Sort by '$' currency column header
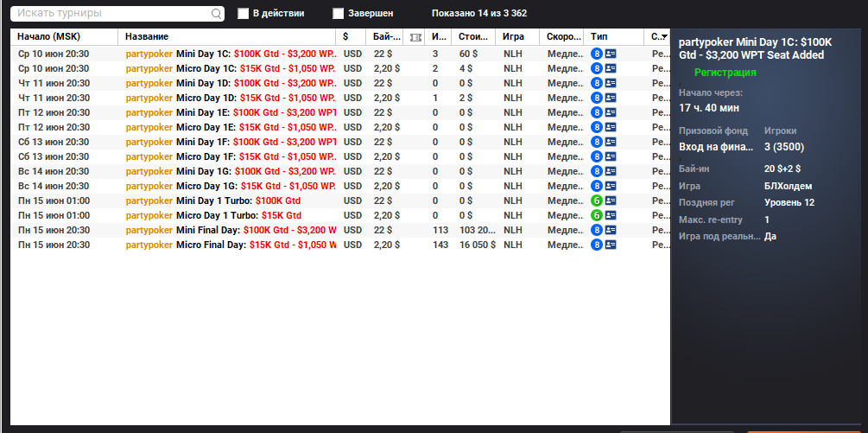This screenshot has height=433, width=868. click(351, 37)
